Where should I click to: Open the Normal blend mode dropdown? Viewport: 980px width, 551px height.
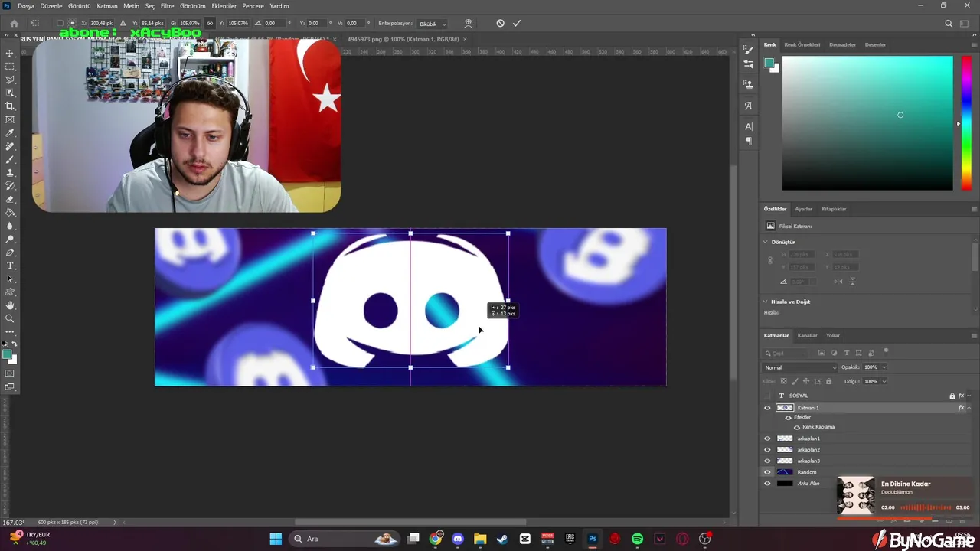800,367
